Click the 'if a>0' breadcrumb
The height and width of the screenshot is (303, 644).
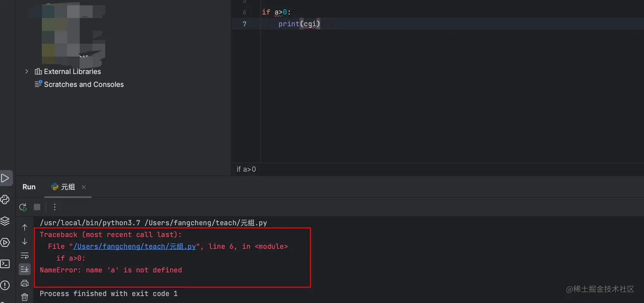tap(246, 169)
